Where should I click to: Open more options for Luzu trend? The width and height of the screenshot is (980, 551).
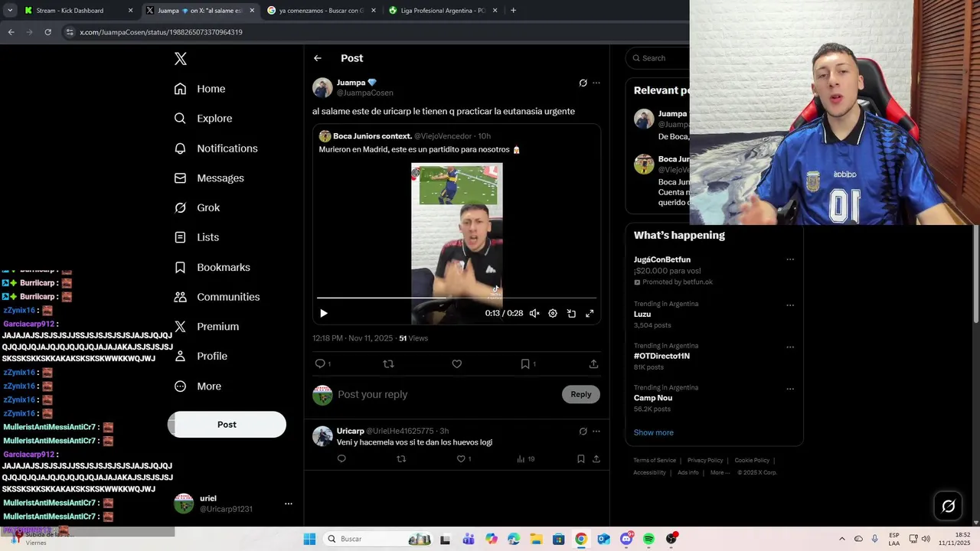pyautogui.click(x=790, y=305)
